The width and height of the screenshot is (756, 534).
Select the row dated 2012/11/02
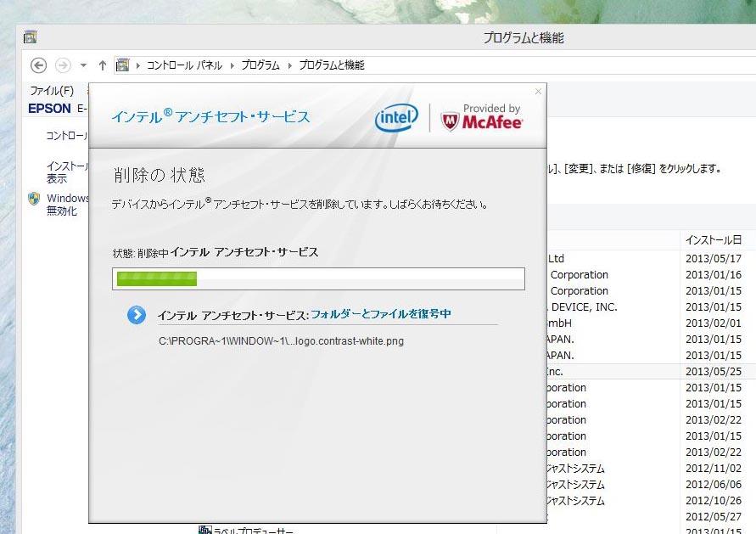652,469
